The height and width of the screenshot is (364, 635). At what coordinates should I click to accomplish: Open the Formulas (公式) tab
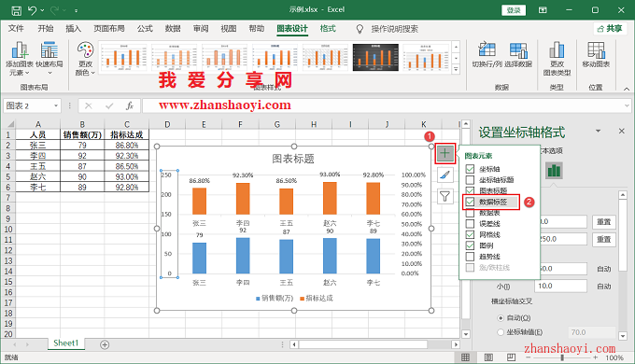point(145,28)
